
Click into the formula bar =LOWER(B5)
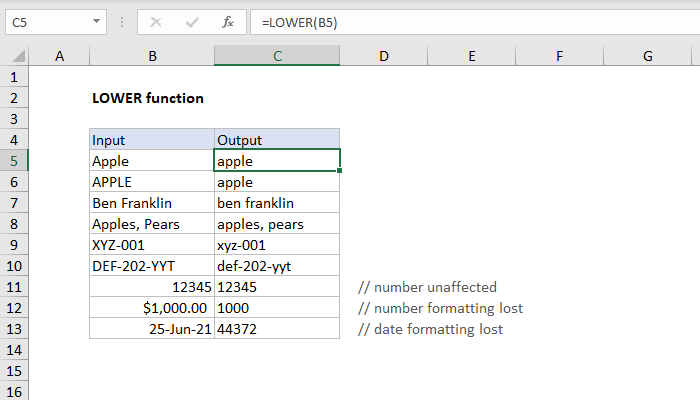(475, 22)
